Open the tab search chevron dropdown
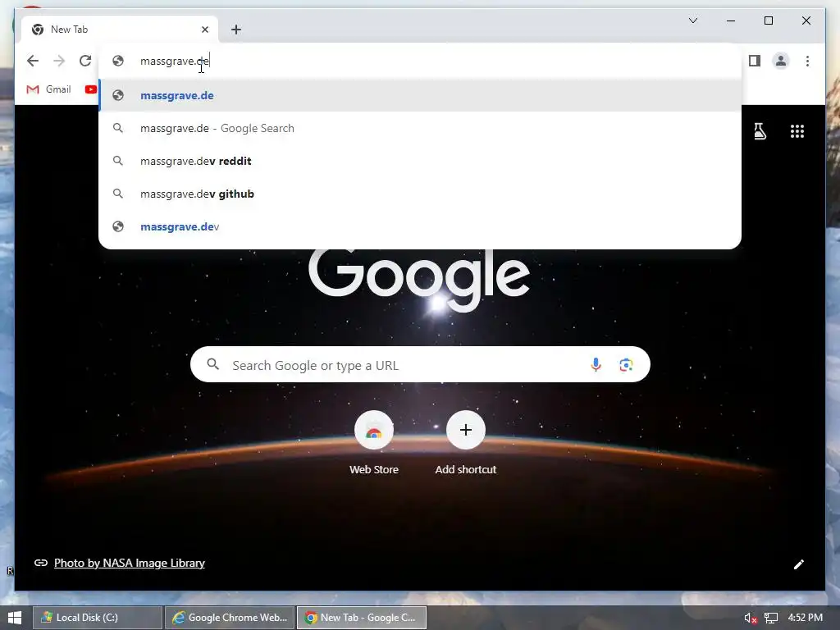840x630 pixels. click(693, 21)
